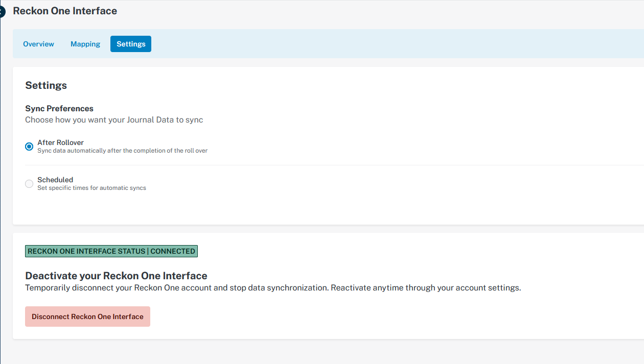Click the 'Temporarily disconnect your Reckon One account' paragraph
Image resolution: width=644 pixels, height=364 pixels.
pos(273,288)
